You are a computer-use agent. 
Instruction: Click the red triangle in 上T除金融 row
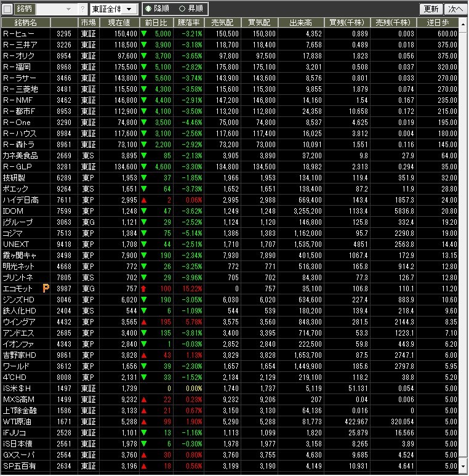144,411
